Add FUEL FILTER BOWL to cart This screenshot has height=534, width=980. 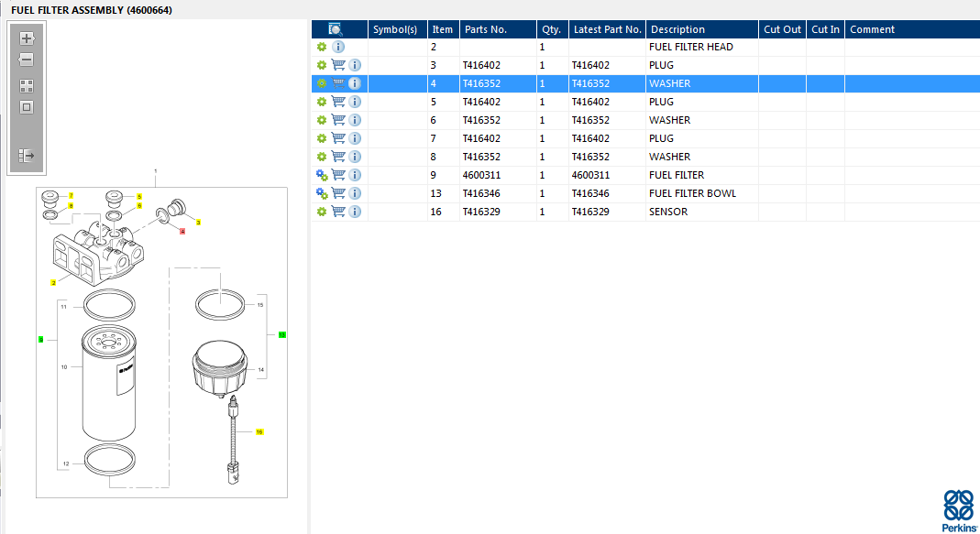(338, 193)
